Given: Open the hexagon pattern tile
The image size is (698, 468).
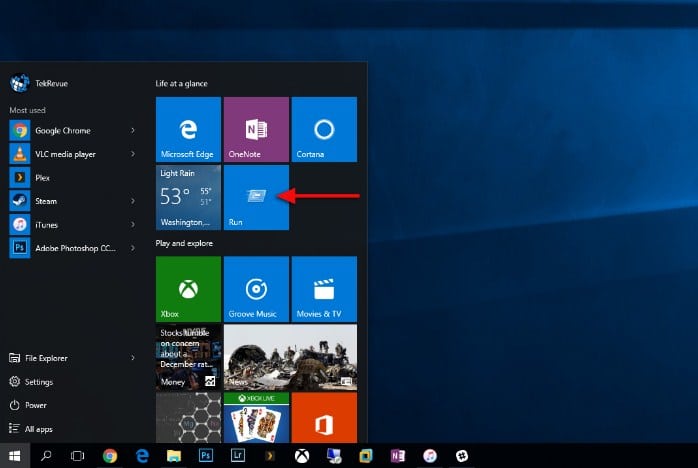Looking at the screenshot, I should (188, 418).
